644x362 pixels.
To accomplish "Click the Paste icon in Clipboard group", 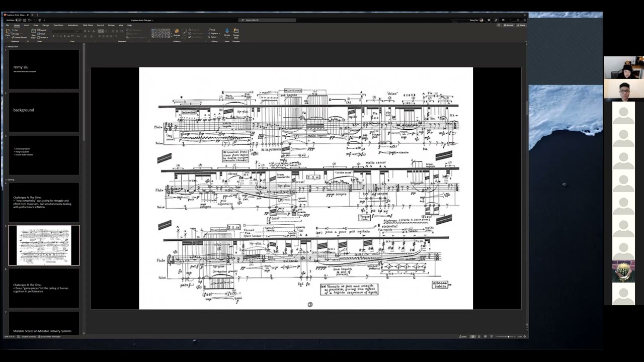I will point(8,32).
